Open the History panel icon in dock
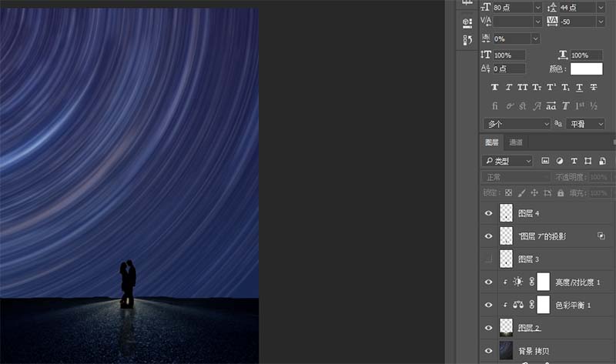616x364 pixels. (x=467, y=40)
